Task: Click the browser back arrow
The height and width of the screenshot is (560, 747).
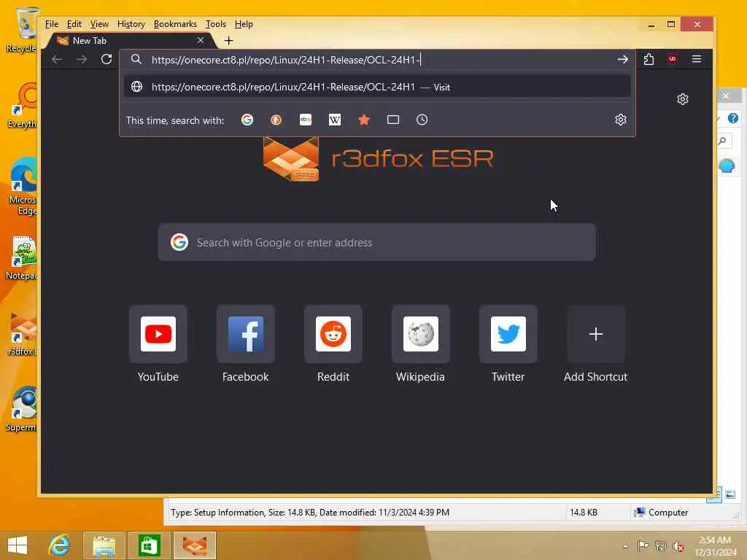Action: [57, 59]
